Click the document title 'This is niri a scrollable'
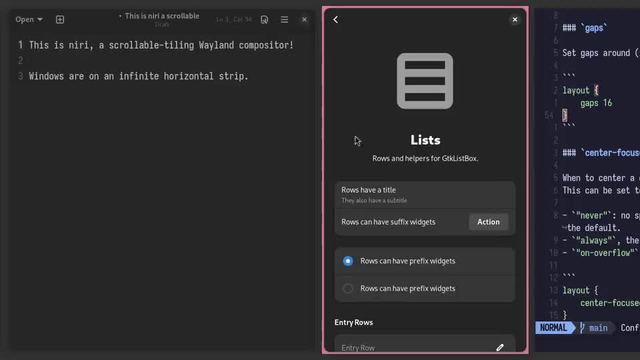Screen dimensions: 640x360 pos(162,16)
